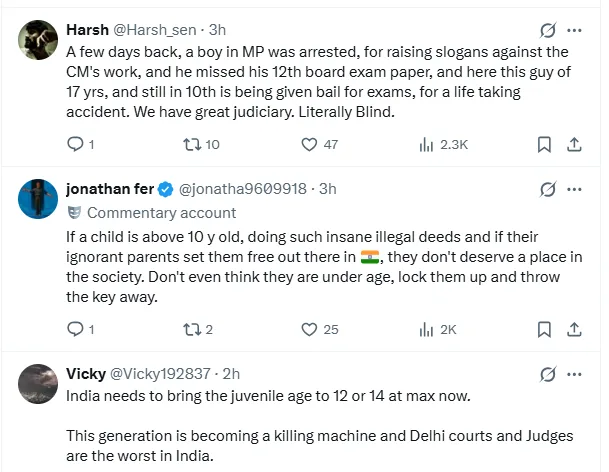Bookmark Harsh's tweet

click(544, 144)
